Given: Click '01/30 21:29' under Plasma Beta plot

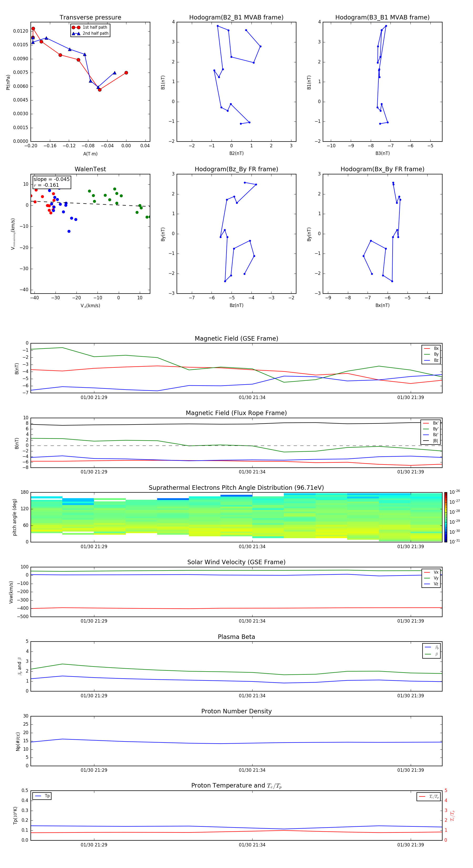Looking at the screenshot, I should 94,695.
